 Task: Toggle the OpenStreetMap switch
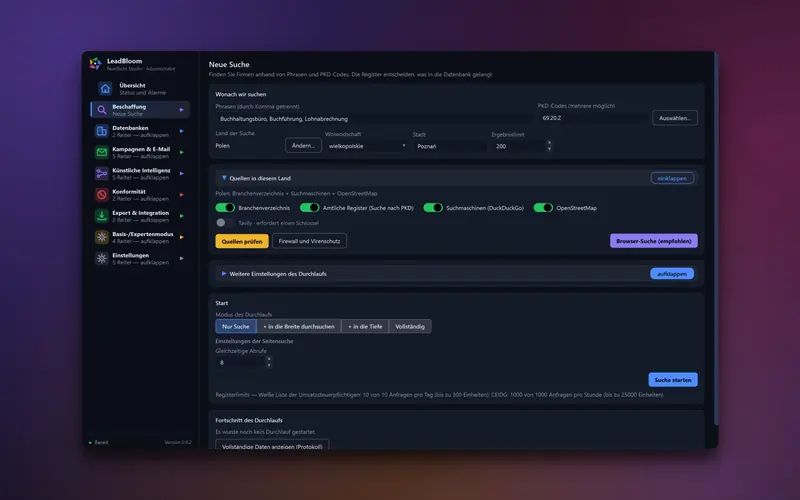543,208
